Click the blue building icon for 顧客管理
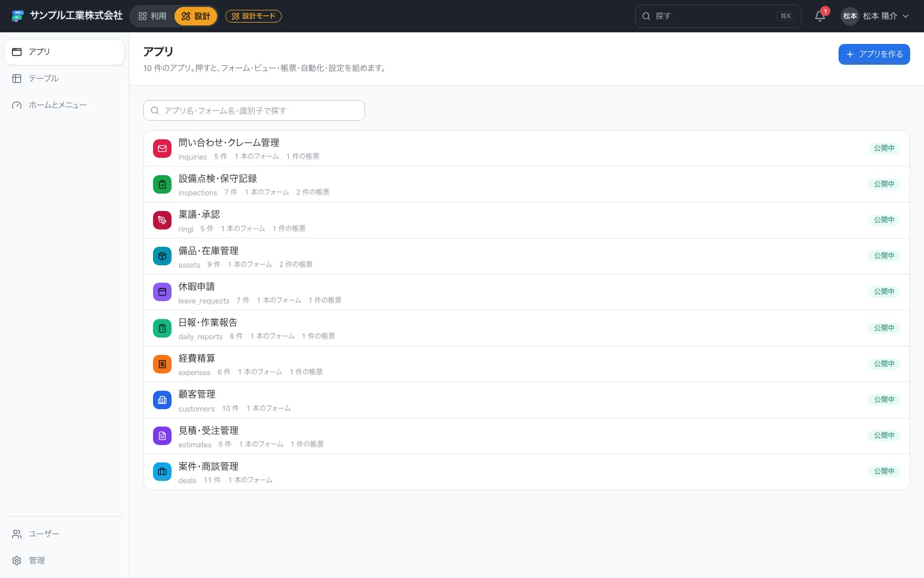The image size is (924, 578). pos(162,400)
